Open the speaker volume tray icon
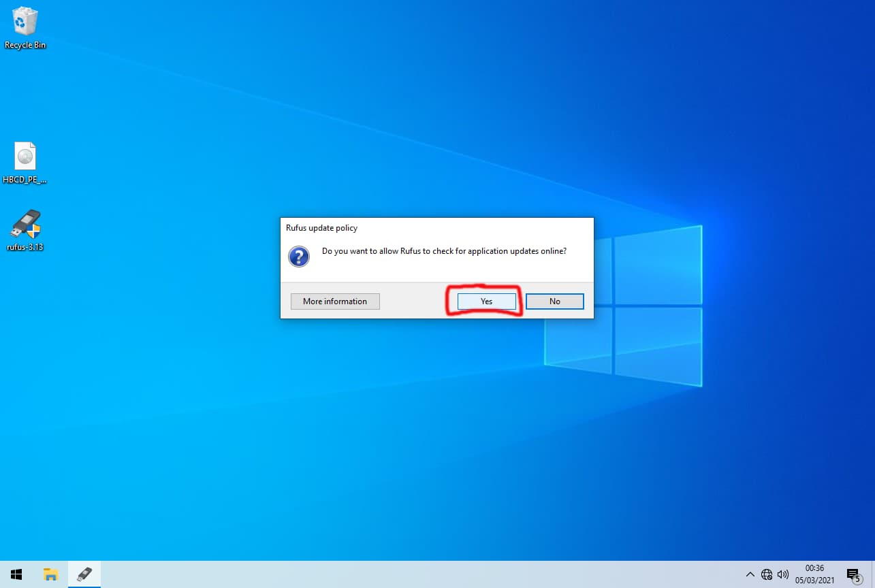 coord(783,574)
